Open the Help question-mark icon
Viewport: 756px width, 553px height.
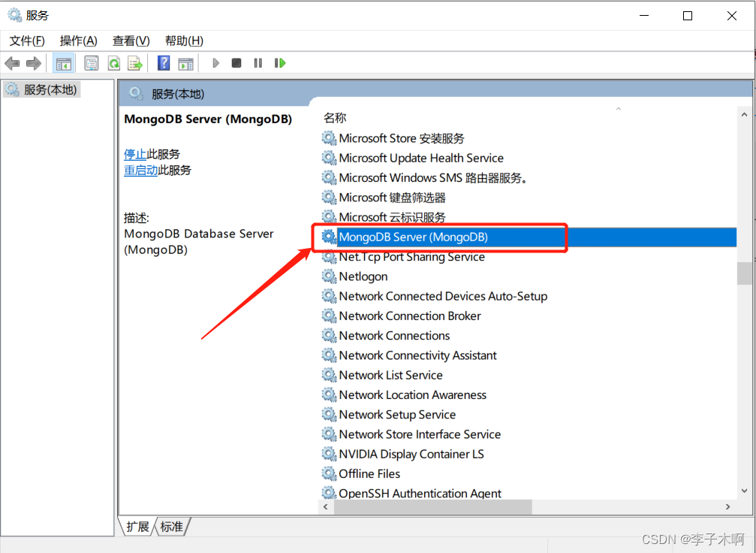(164, 63)
